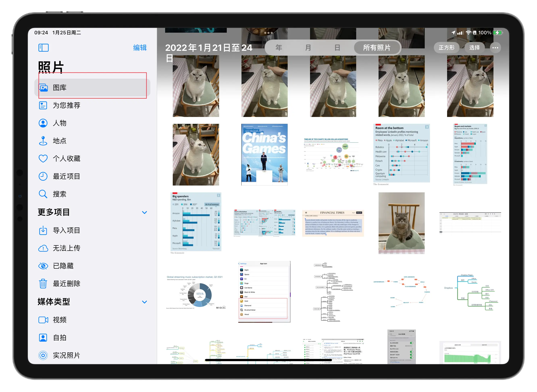
Task: Tap the location arrow status icon
Action: [453, 33]
